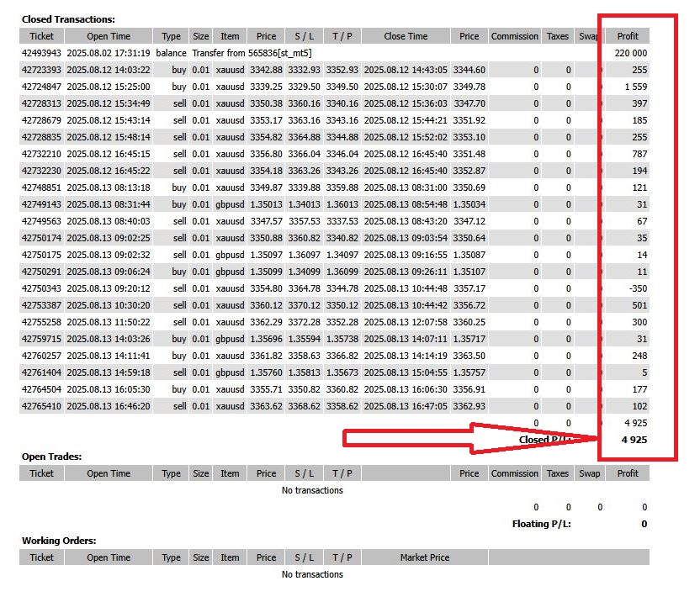This screenshot has height=602, width=700.
Task: Click the Closed Transactions section heading
Action: coord(68,18)
